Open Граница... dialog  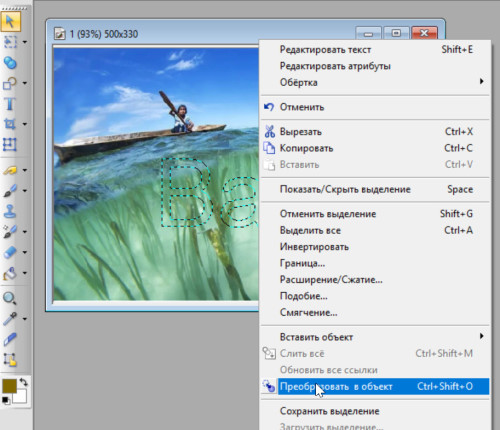tap(375, 263)
